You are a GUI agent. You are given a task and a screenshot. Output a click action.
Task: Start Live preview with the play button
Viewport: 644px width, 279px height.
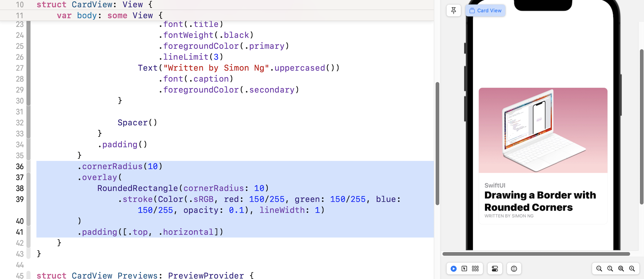(x=453, y=269)
